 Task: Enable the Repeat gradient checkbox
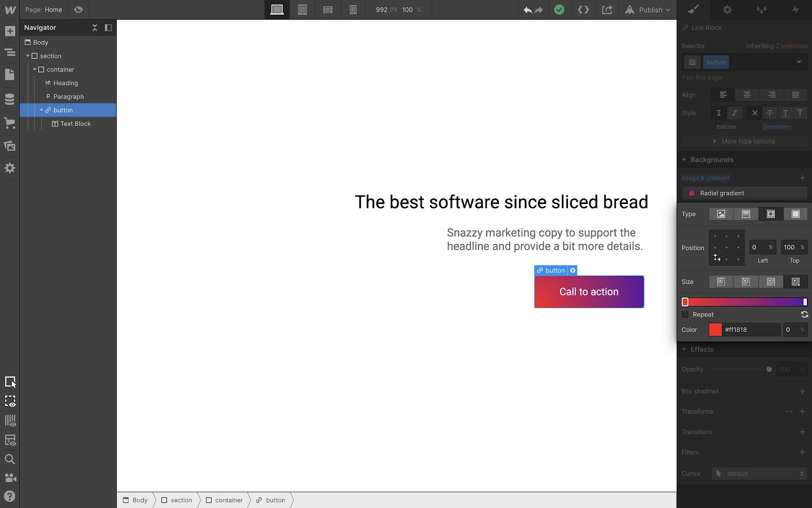685,315
